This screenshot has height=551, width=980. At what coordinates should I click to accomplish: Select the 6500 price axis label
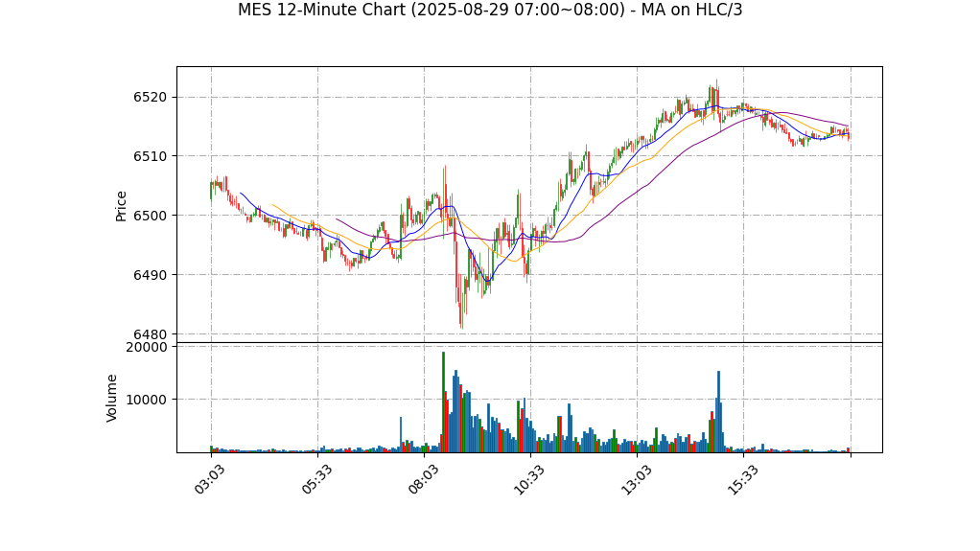[150, 216]
